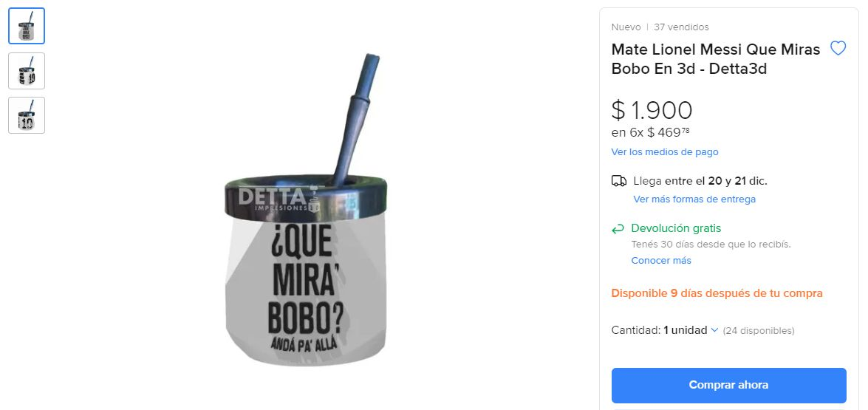Add product to favorites with heart icon
Image resolution: width=868 pixels, height=410 pixels.
tap(838, 49)
